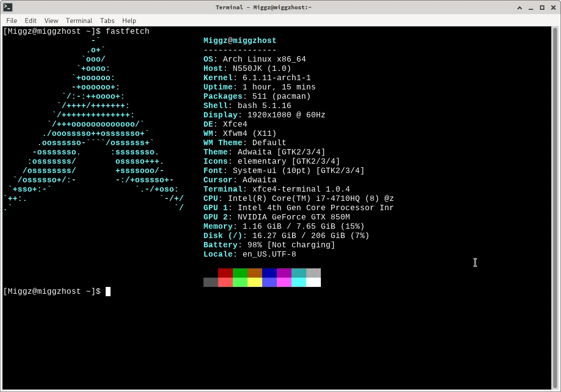
Task: Click the 'GPU 1: Intel 4th Gen' line
Action: click(x=299, y=208)
